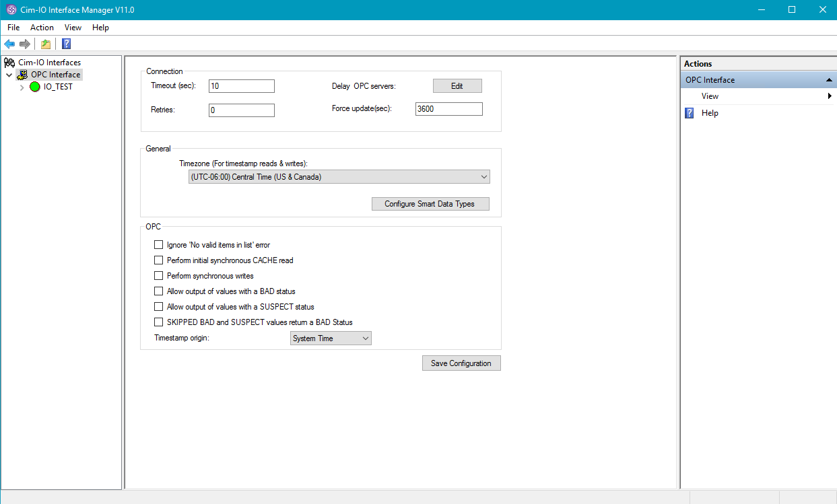Image resolution: width=837 pixels, height=504 pixels.
Task: Click the Cim-IO Interfaces tree root icon
Action: (x=9, y=63)
